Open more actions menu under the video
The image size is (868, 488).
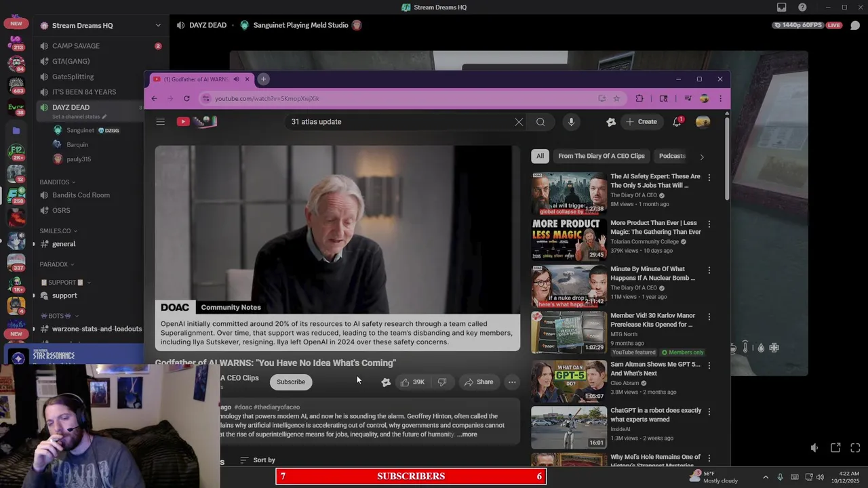click(x=512, y=382)
